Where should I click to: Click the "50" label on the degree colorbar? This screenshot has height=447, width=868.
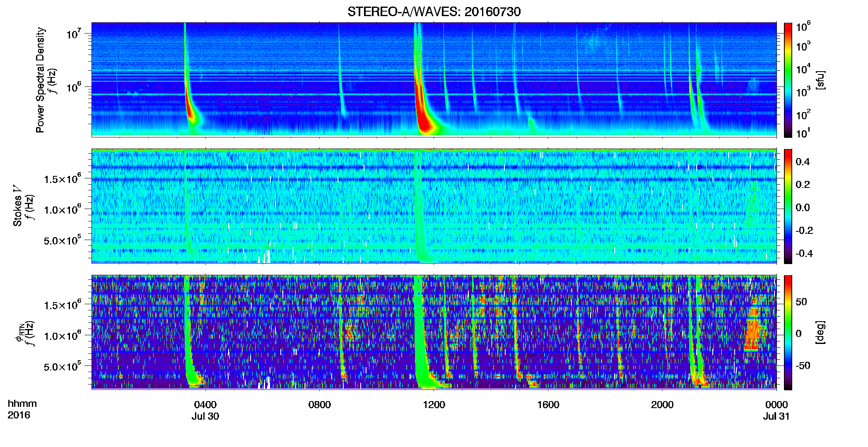[x=801, y=302]
